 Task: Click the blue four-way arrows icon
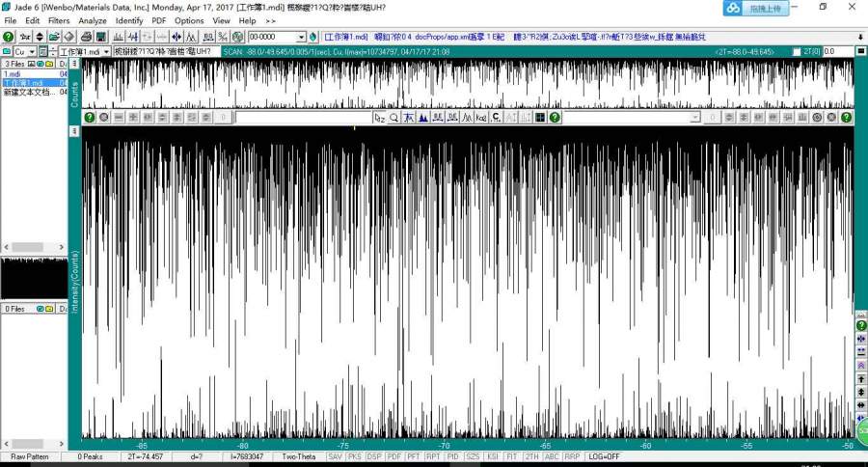pos(176,37)
